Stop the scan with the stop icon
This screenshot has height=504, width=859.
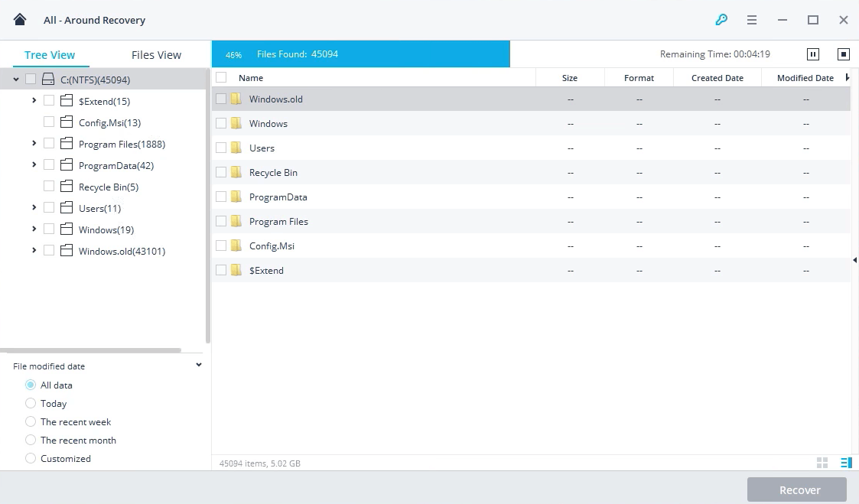843,54
